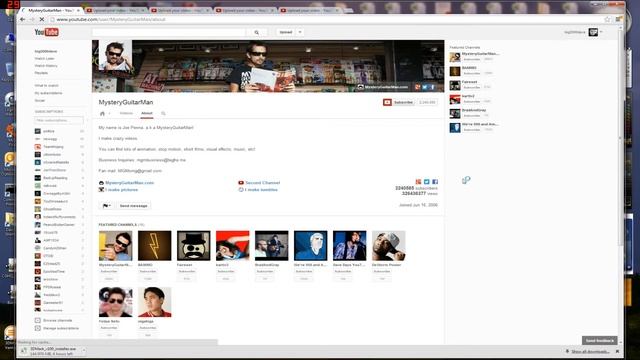Open the Facebook icon on the channel banner
The width and height of the screenshot is (640, 360).
432,87
